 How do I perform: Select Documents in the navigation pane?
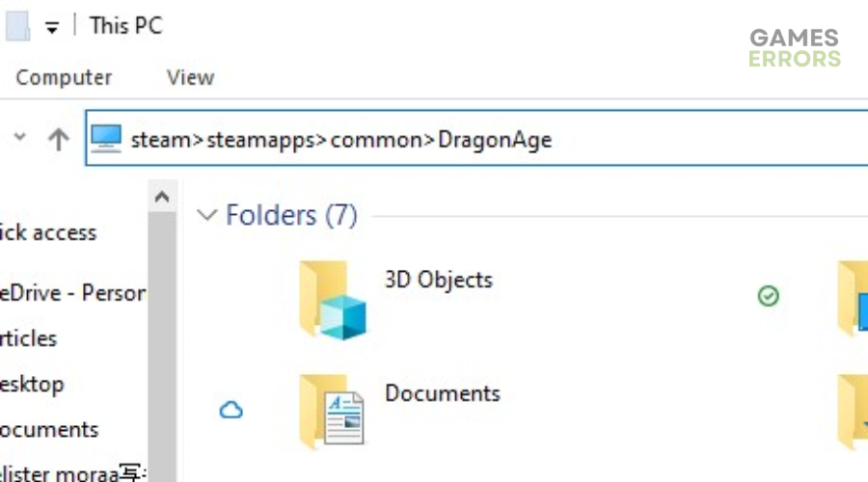pyautogui.click(x=49, y=429)
